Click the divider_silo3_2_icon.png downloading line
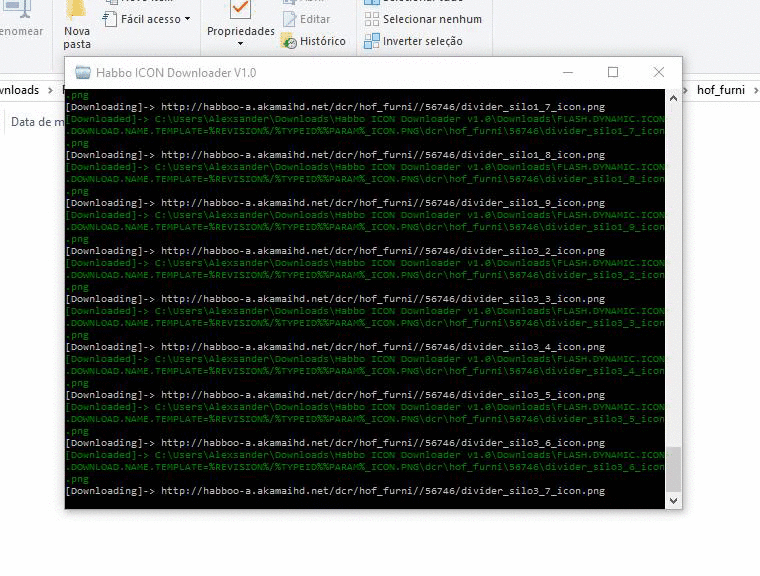The width and height of the screenshot is (760, 576). (x=335, y=251)
